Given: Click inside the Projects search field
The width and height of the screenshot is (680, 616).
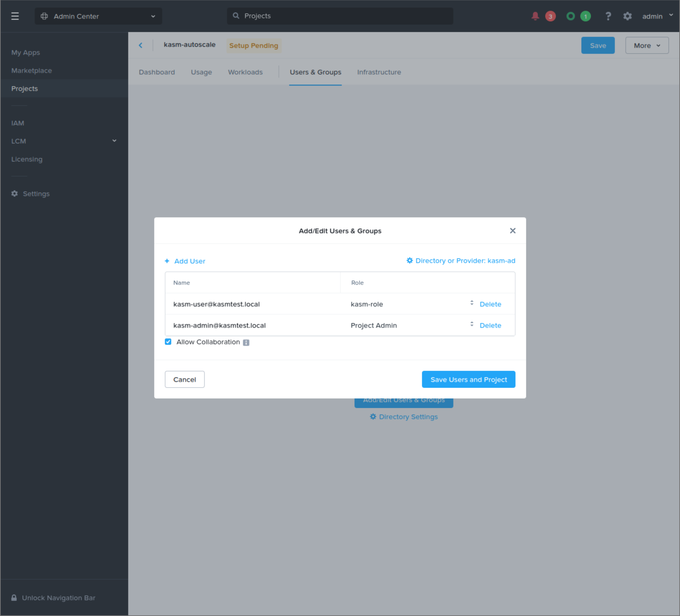Looking at the screenshot, I should pyautogui.click(x=340, y=16).
